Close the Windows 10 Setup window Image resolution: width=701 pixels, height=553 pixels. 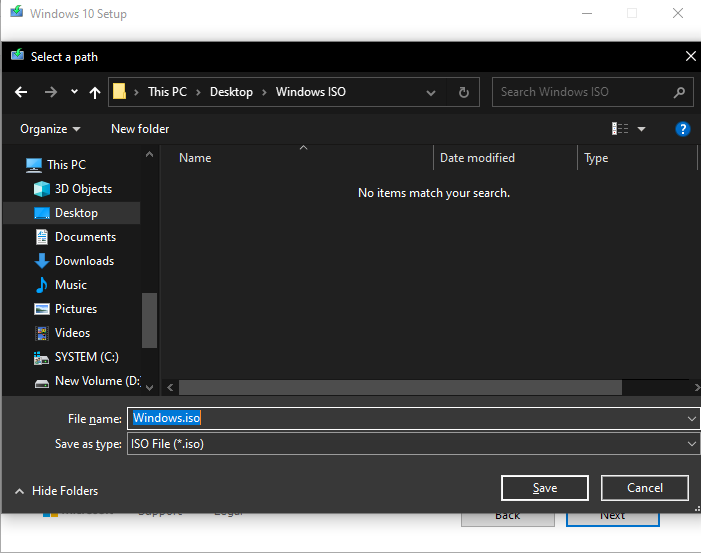tap(678, 13)
